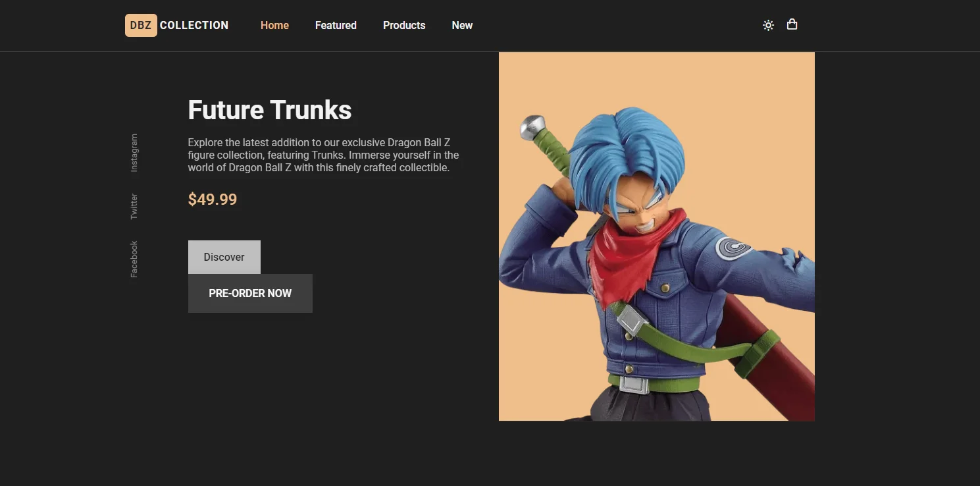
Task: Open the Featured nav item
Action: (336, 25)
